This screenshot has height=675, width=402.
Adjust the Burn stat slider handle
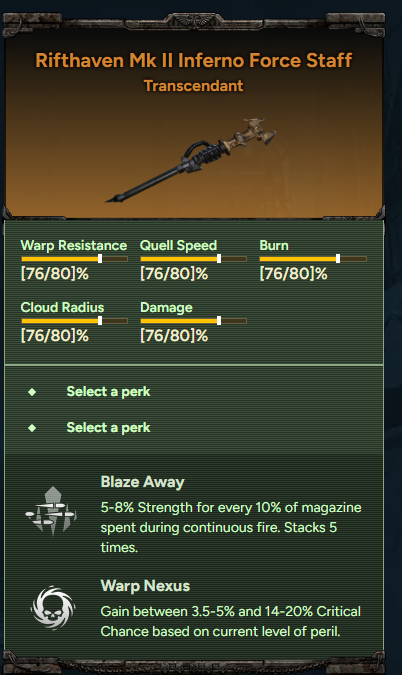click(338, 258)
